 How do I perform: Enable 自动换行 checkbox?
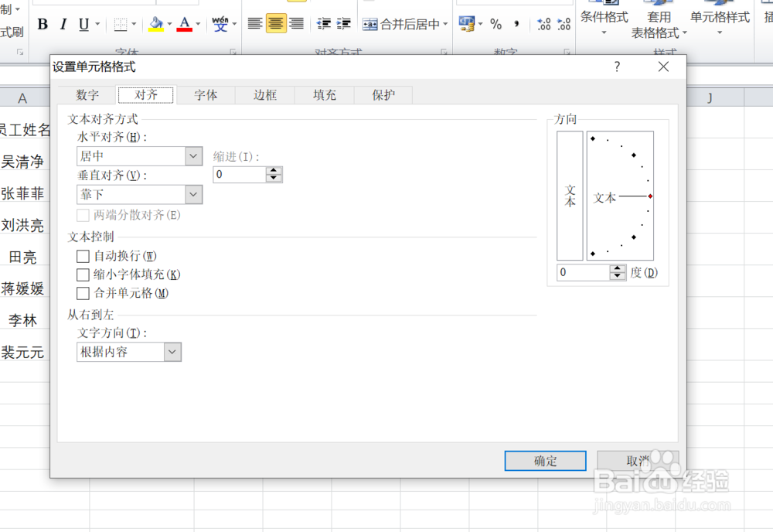coord(83,256)
